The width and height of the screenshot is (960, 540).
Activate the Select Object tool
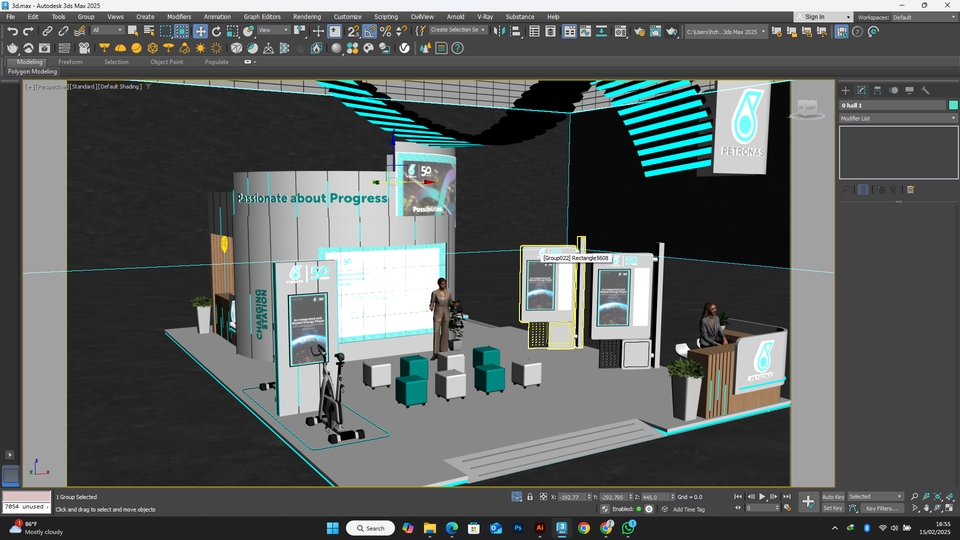(x=133, y=31)
